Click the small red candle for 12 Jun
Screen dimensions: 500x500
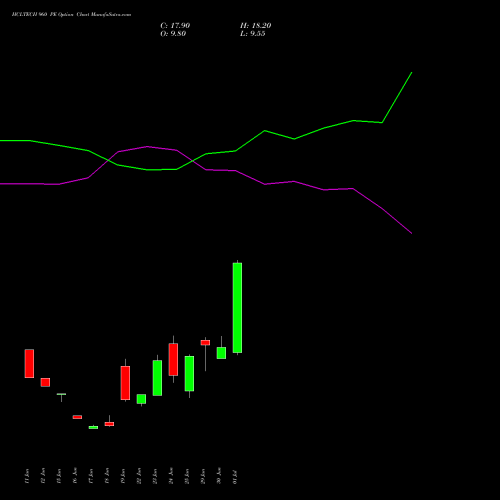[45, 382]
